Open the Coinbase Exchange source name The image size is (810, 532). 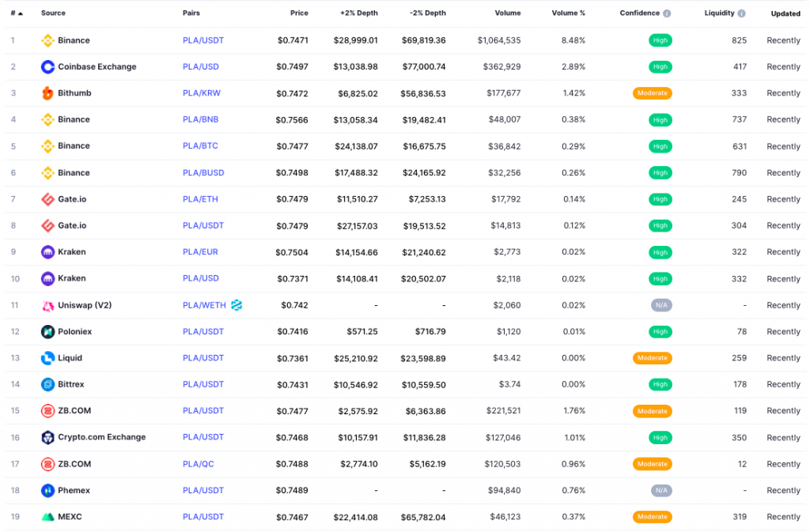coord(97,66)
